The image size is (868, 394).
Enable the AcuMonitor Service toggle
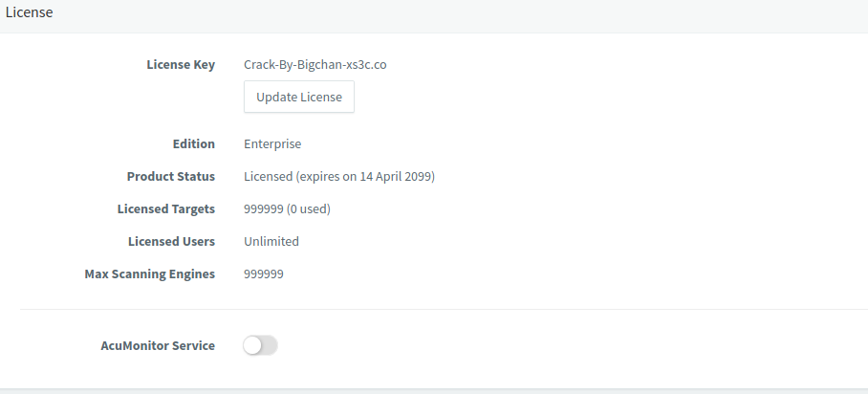point(260,345)
